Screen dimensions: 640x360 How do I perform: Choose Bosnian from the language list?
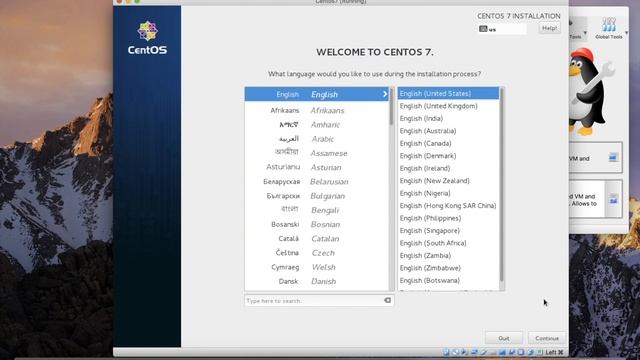(317, 224)
